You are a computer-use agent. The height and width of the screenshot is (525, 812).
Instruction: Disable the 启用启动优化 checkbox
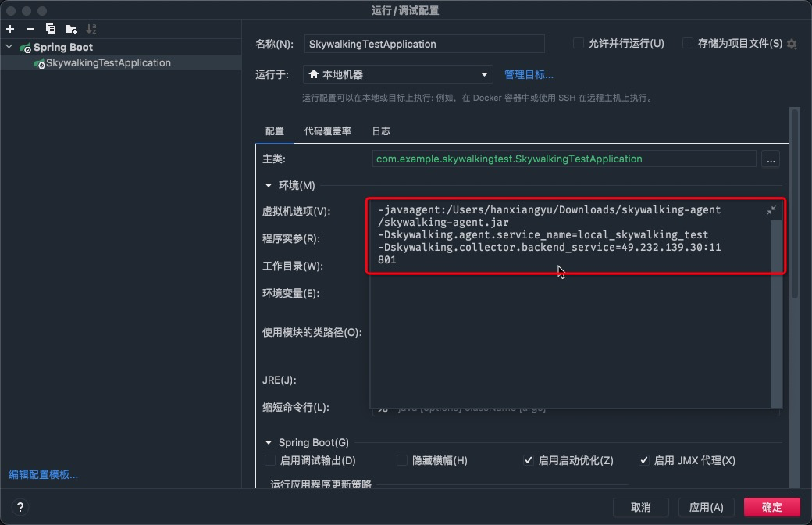pyautogui.click(x=529, y=460)
